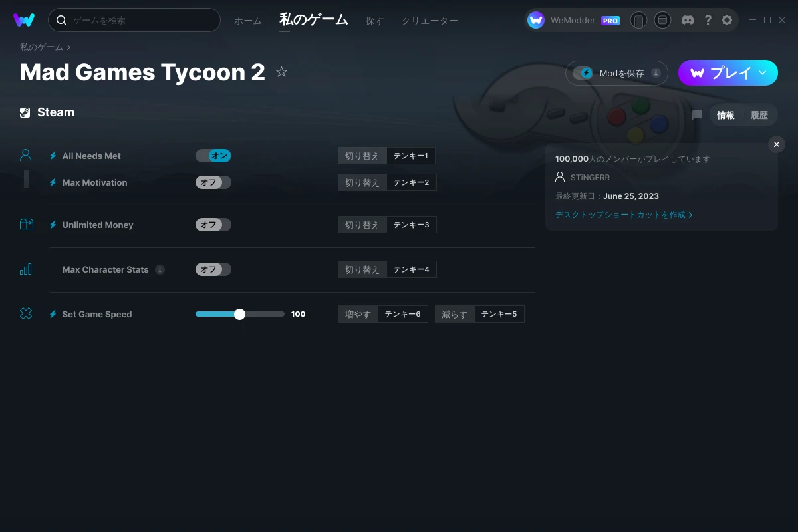The image size is (798, 532).
Task: Switch to 情報 tab
Action: point(726,115)
